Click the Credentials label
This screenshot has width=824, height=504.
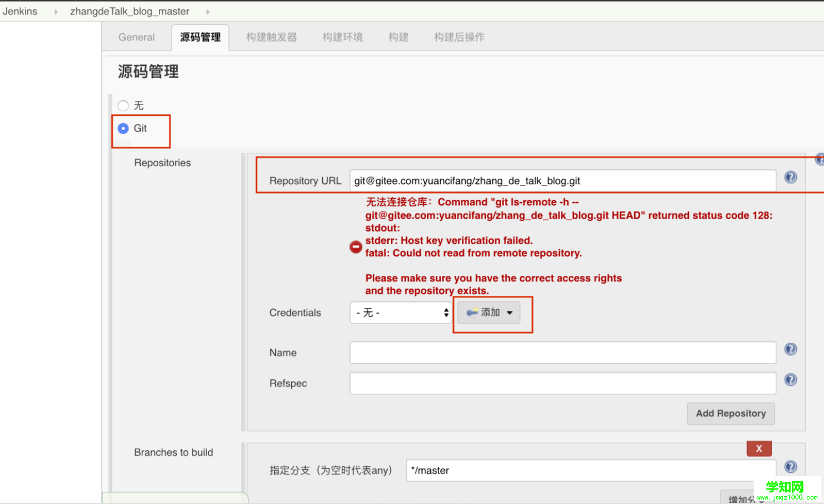295,313
